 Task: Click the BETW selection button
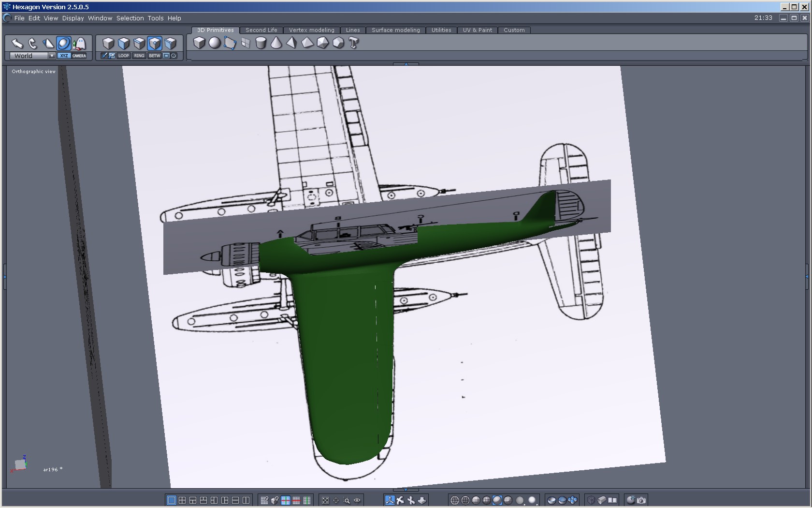[154, 56]
